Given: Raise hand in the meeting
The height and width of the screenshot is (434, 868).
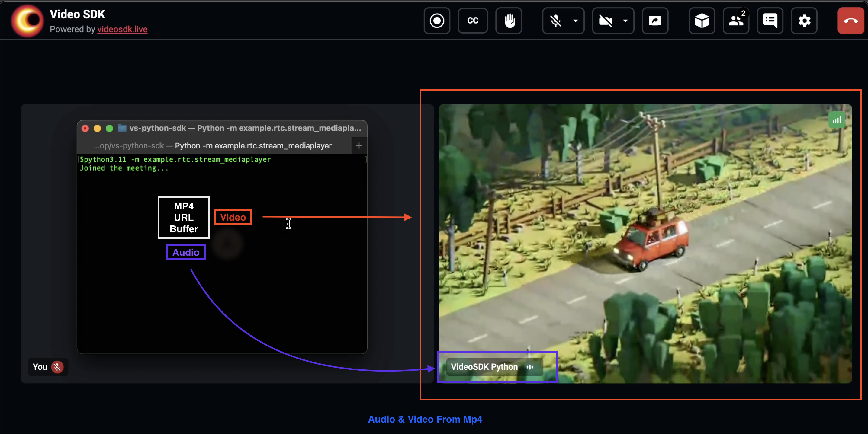Looking at the screenshot, I should [x=509, y=21].
